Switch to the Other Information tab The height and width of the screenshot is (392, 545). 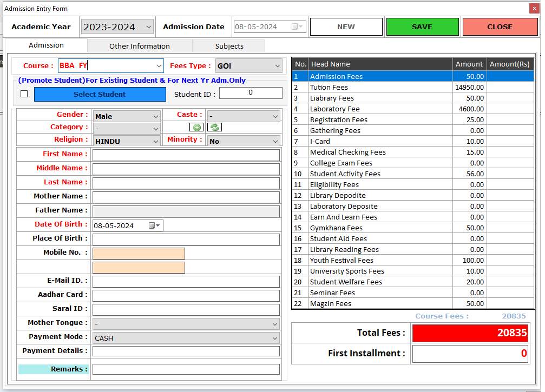(139, 46)
